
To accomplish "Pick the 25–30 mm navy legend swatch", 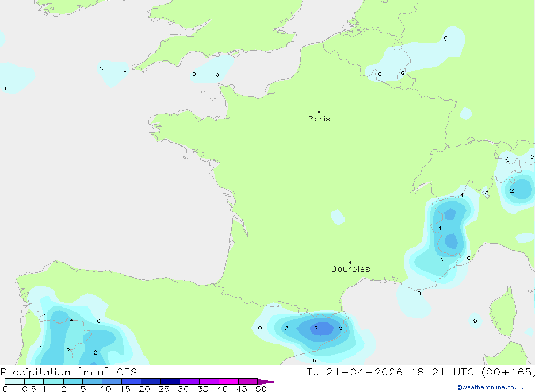I will tap(170, 381).
